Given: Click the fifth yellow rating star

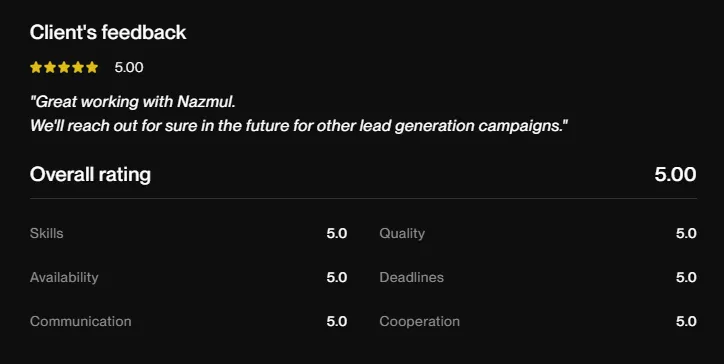Looking at the screenshot, I should [92, 67].
